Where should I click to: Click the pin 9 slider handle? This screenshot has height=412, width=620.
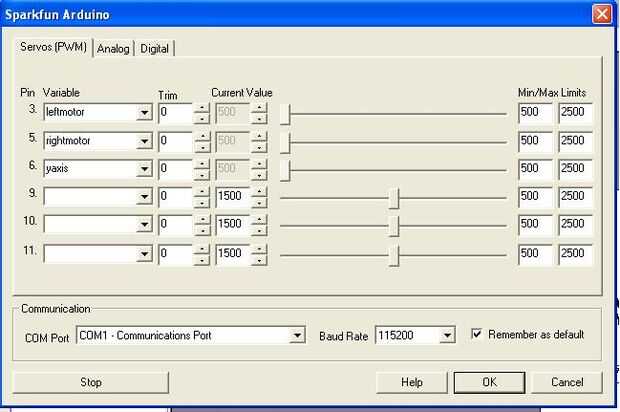coord(394,198)
